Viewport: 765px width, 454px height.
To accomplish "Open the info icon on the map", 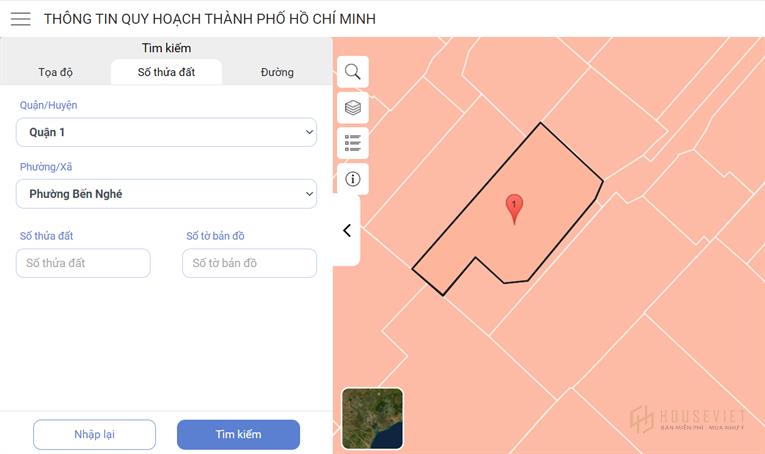I will (353, 179).
